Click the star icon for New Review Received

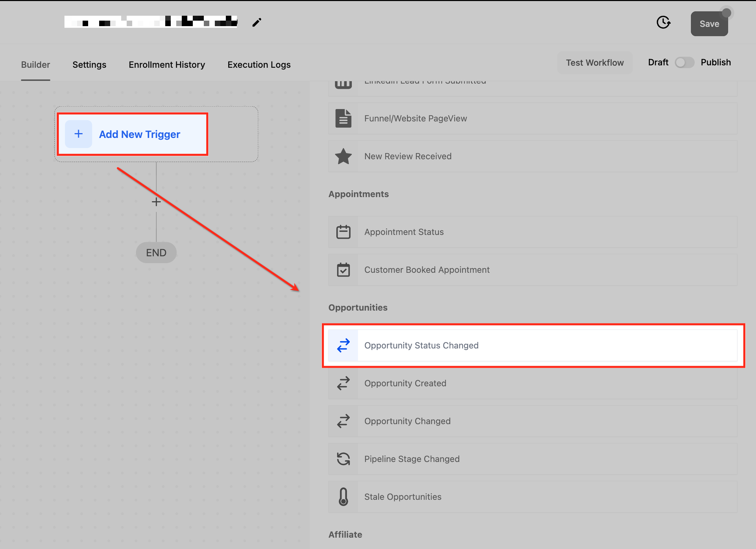pos(343,157)
